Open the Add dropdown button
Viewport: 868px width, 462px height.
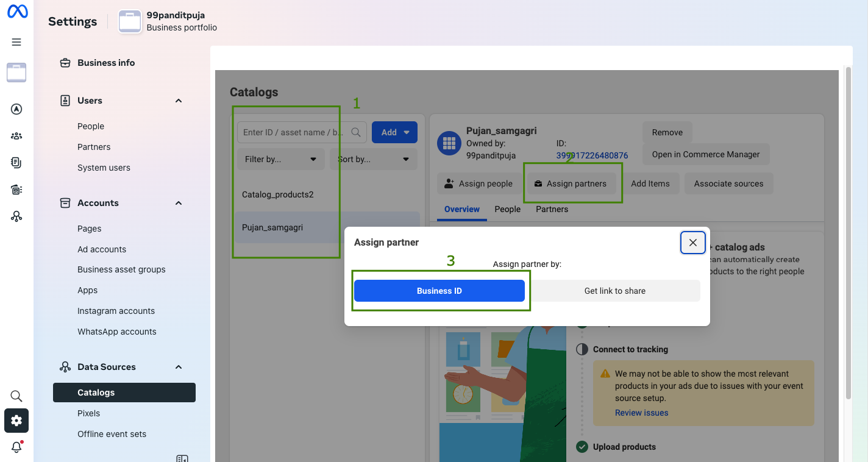(394, 132)
